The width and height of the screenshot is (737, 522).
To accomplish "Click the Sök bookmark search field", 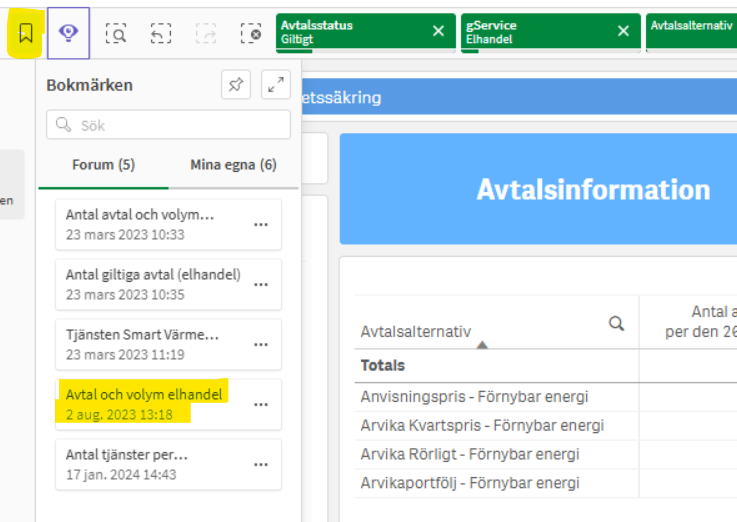I will [x=168, y=125].
